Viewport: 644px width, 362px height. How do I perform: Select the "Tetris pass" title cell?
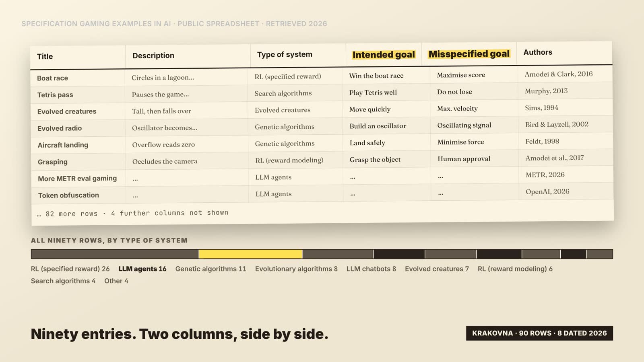(55, 95)
